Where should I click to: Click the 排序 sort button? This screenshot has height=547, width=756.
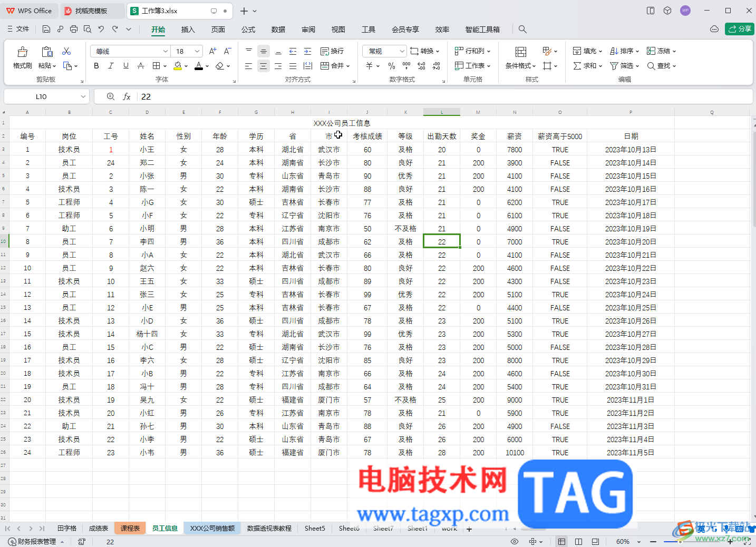pyautogui.click(x=624, y=51)
